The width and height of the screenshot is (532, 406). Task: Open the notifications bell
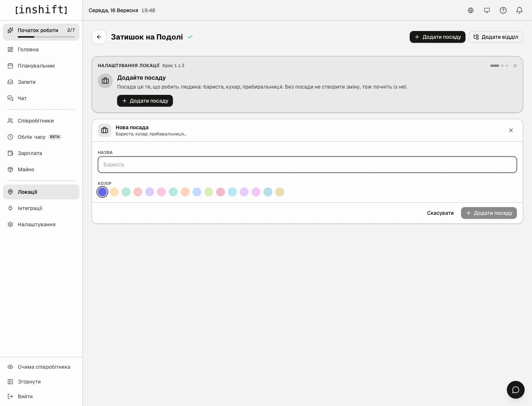tap(519, 10)
